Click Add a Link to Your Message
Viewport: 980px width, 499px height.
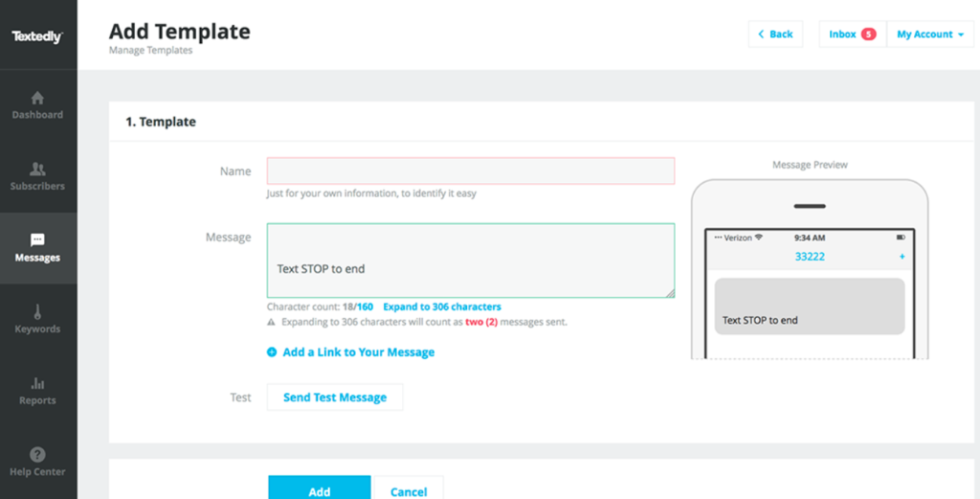pos(358,352)
